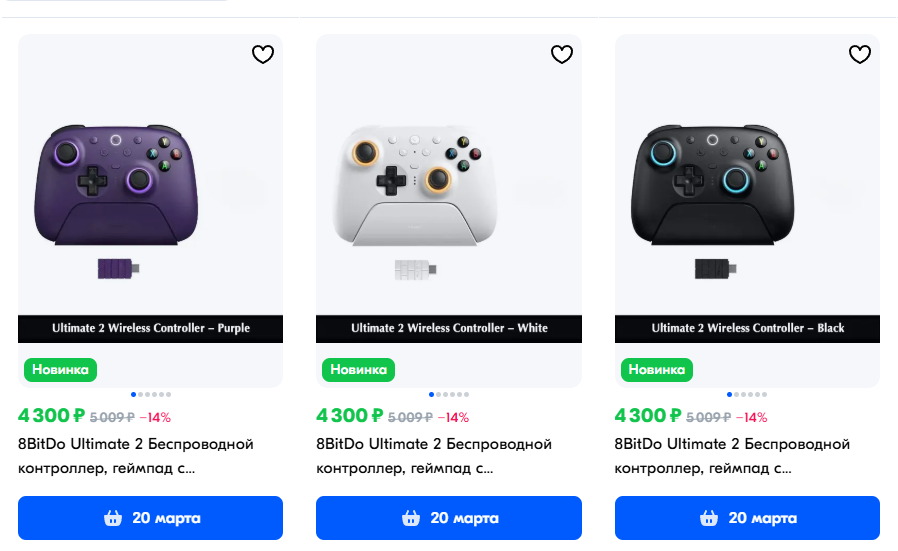Select second gallery dot under black controller
The height and width of the screenshot is (551, 898).
[736, 395]
